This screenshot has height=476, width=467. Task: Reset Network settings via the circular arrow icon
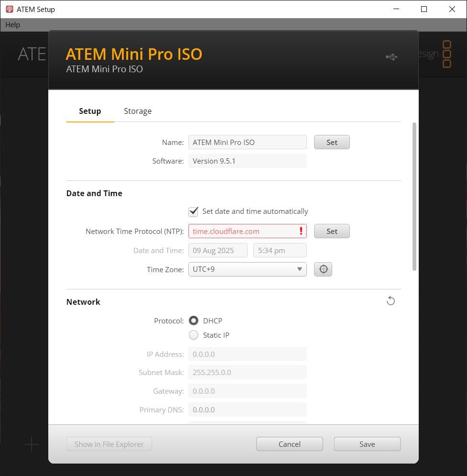(x=391, y=300)
